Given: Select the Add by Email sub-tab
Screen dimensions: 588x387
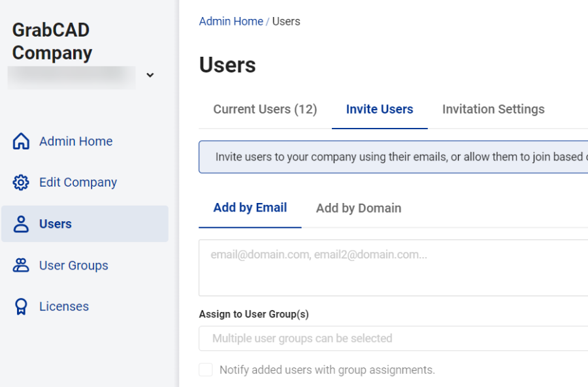Looking at the screenshot, I should click(250, 208).
